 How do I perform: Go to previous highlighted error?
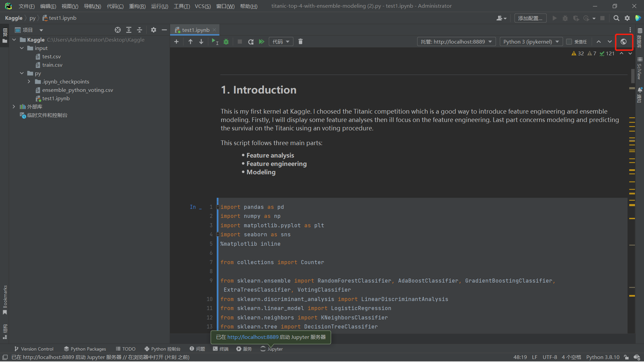click(622, 53)
